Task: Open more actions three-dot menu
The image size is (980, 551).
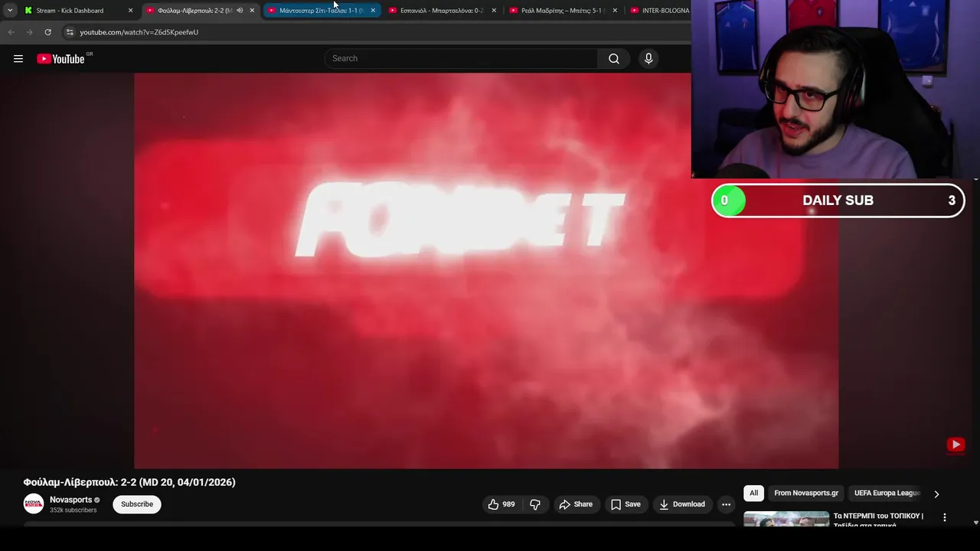Action: (726, 504)
